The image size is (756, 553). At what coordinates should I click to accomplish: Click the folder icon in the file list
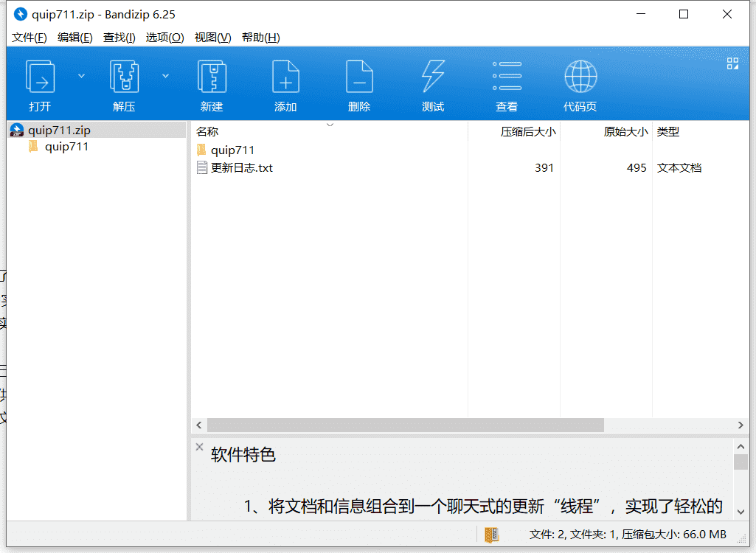click(x=201, y=150)
